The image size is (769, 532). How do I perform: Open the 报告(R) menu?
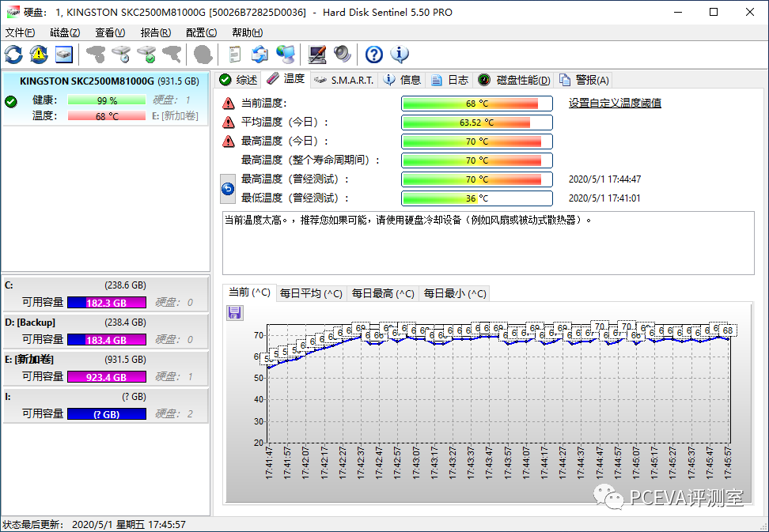click(156, 33)
